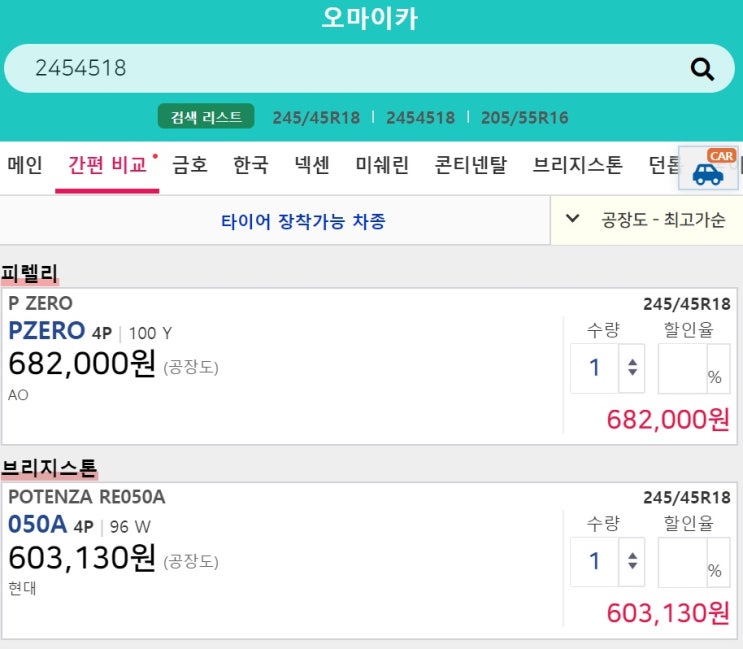Click the search box containing 2454518
The height and width of the screenshot is (649, 743).
tap(350, 69)
